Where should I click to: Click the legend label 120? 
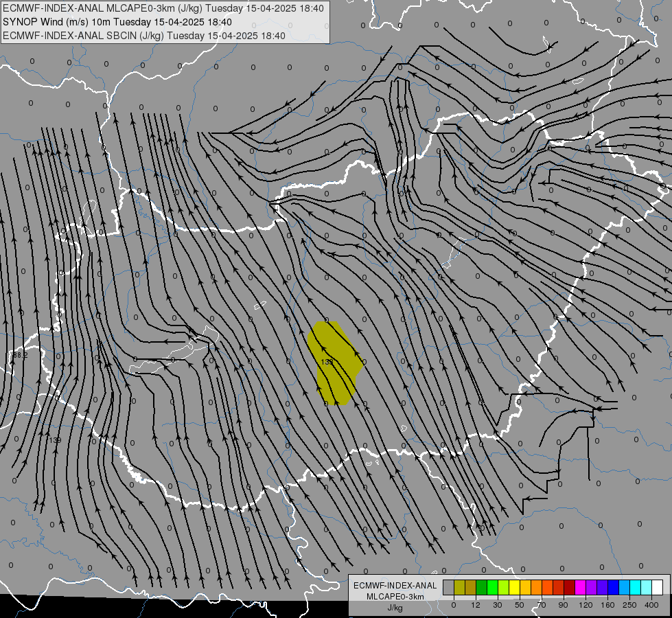586,605
